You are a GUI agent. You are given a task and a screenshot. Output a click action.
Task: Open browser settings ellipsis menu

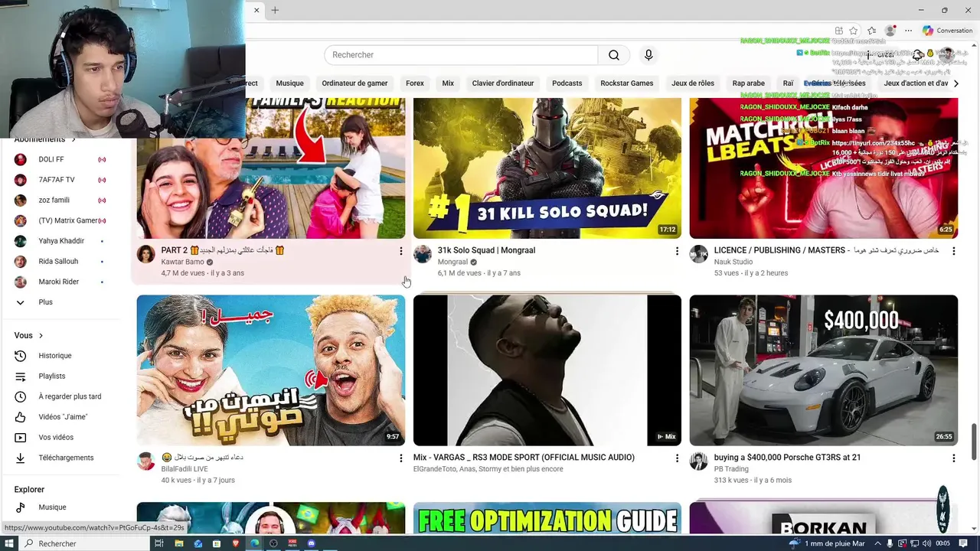908,31
